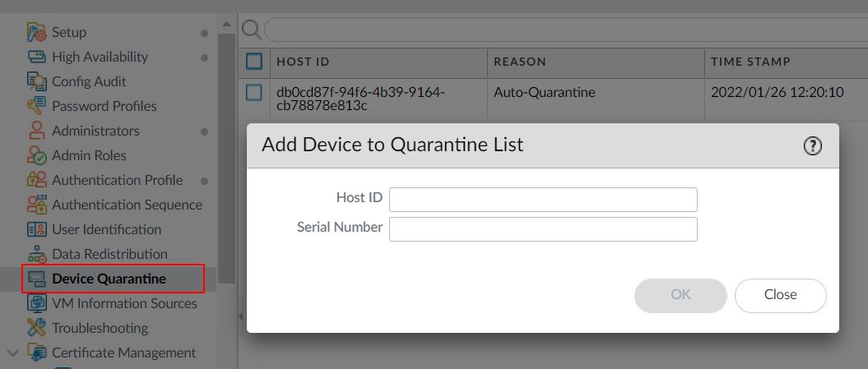The image size is (868, 369).
Task: Click the Troubleshooting tools icon
Action: 36,328
